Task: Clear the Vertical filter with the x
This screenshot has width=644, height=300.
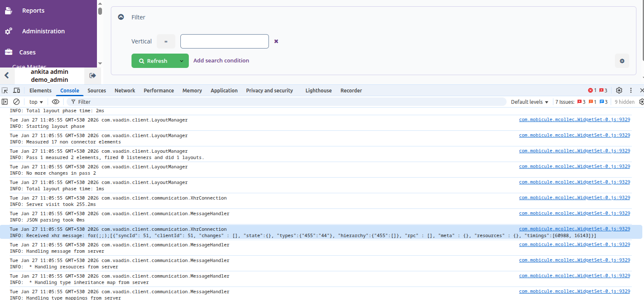Action: [x=276, y=41]
